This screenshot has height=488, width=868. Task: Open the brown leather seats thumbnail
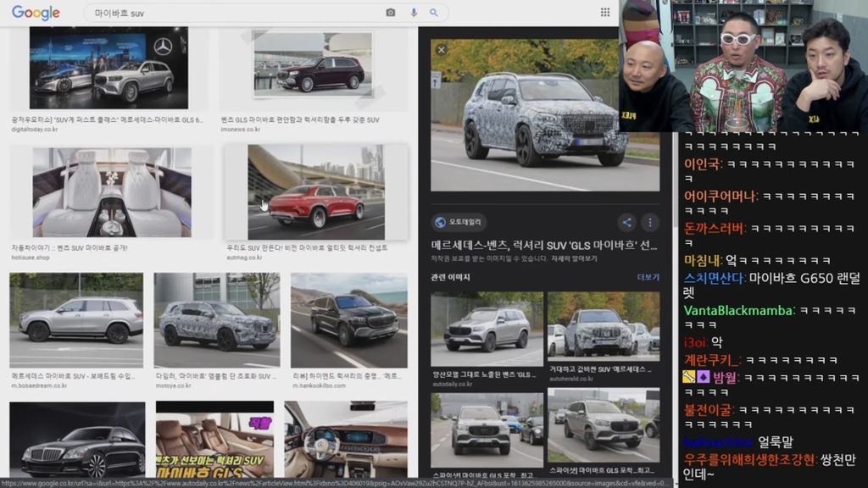(214, 440)
